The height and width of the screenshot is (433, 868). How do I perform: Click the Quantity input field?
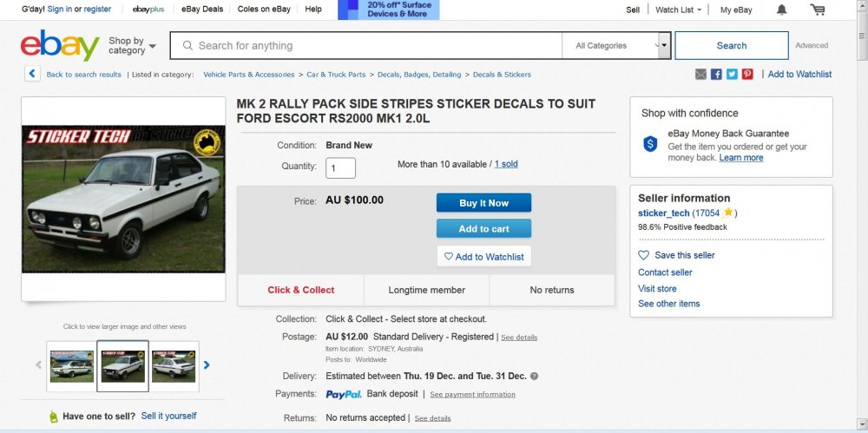pyautogui.click(x=340, y=167)
